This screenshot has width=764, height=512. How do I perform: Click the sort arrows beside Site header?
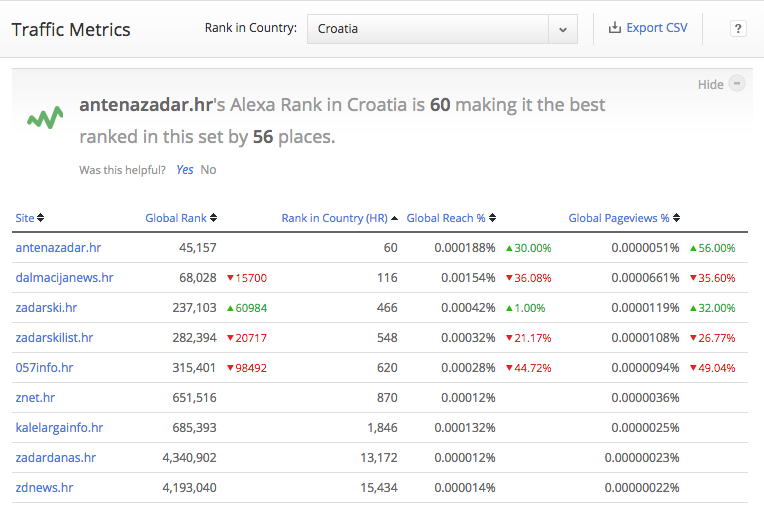coord(41,218)
